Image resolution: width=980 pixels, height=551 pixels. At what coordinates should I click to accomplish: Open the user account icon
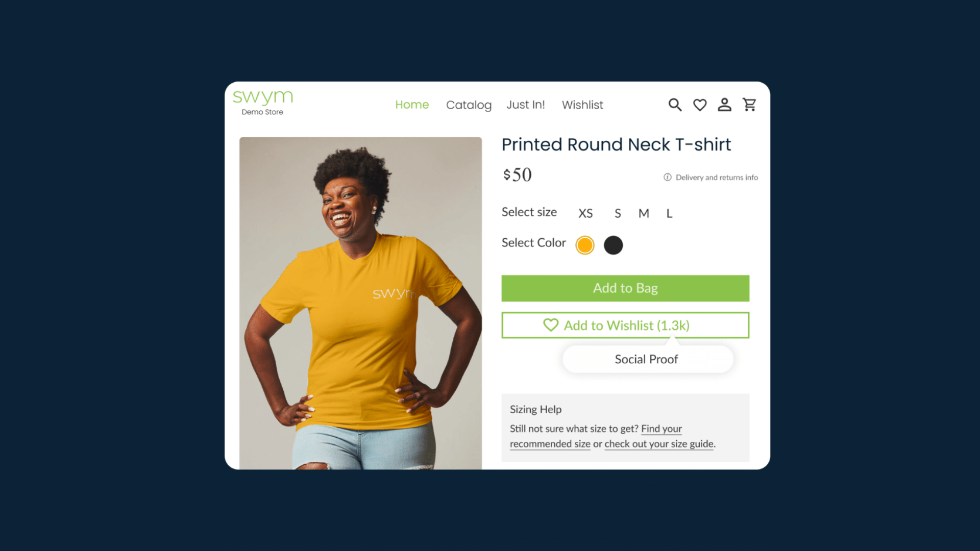(724, 105)
